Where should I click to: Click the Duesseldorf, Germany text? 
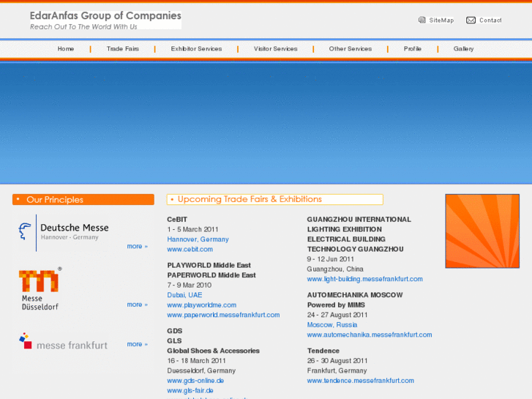point(201,371)
